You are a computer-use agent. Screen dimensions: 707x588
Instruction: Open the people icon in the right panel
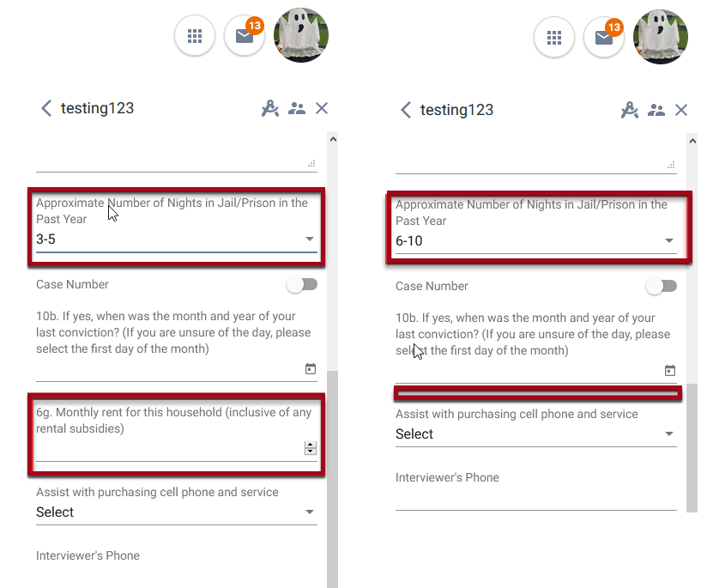click(656, 110)
